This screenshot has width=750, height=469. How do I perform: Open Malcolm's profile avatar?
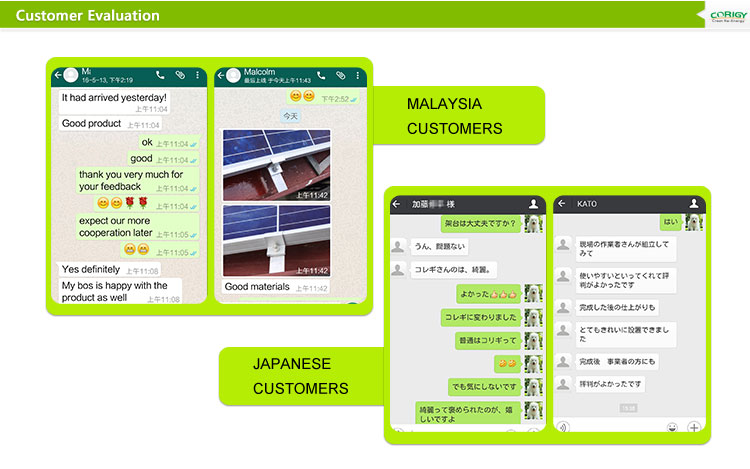(233, 76)
